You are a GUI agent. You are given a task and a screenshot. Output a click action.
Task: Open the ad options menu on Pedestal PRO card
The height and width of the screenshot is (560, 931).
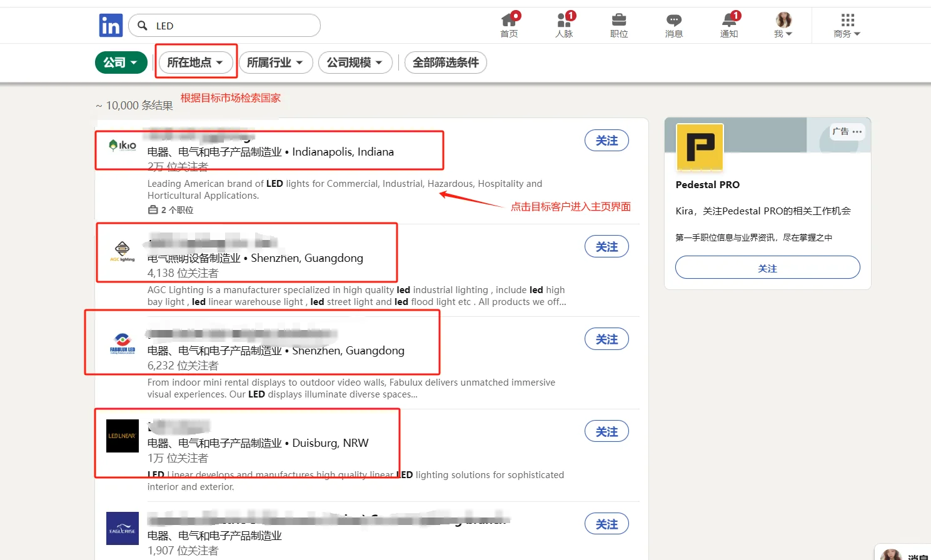click(856, 131)
